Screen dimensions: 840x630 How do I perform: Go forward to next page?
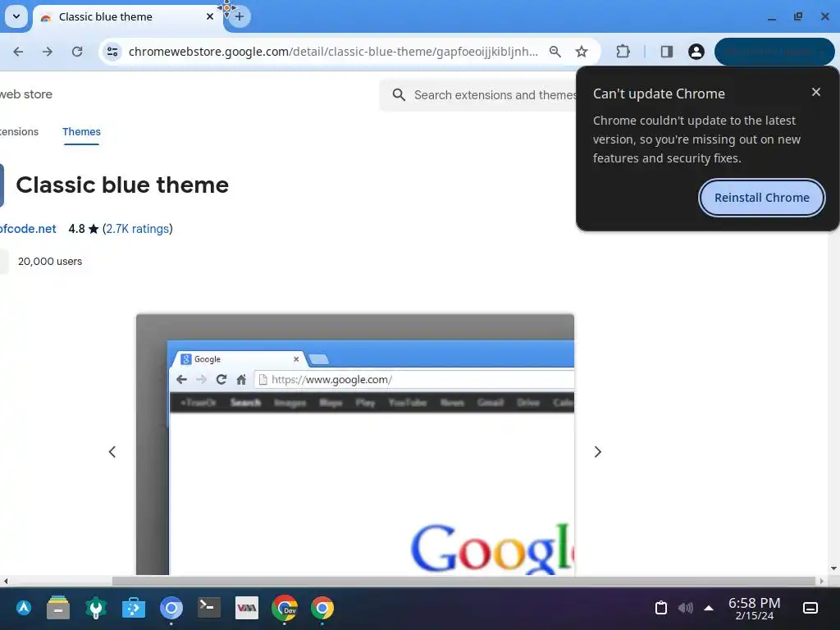click(48, 52)
